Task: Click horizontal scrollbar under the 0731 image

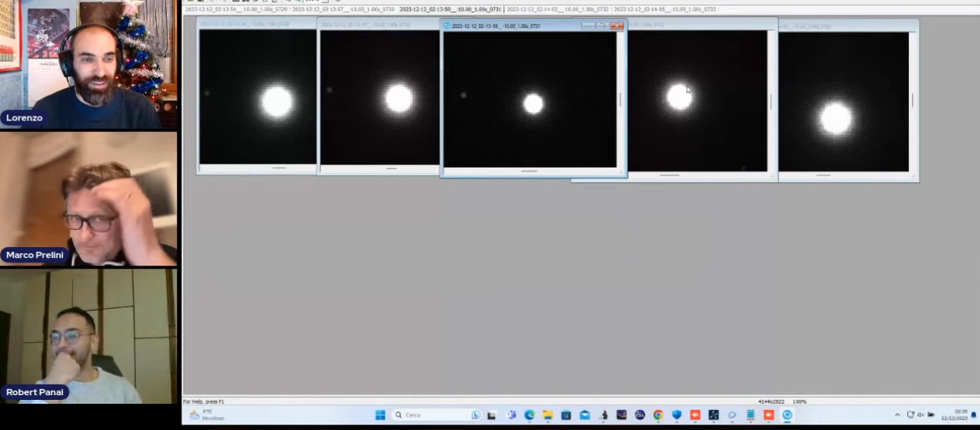Action: click(x=529, y=171)
